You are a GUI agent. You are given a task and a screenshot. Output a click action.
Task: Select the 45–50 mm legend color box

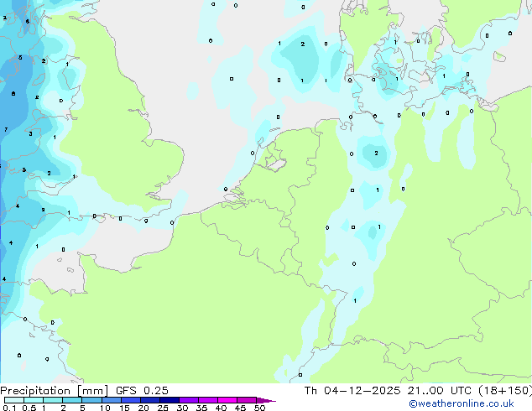pyautogui.click(x=247, y=400)
